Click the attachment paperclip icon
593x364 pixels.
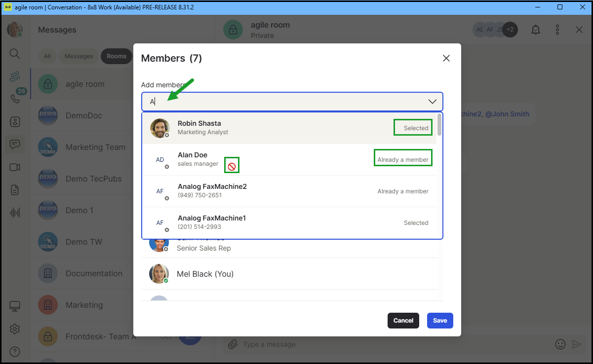[233, 344]
